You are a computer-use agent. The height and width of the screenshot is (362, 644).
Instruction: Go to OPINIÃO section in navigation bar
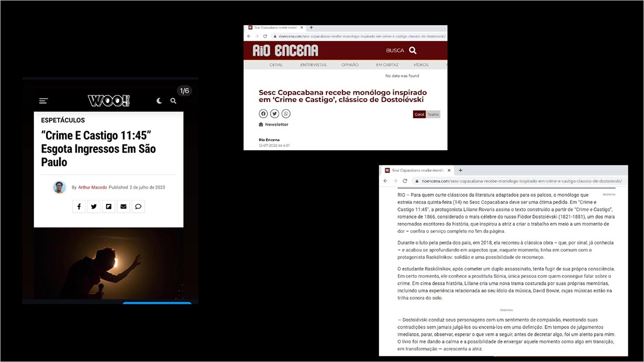(x=350, y=65)
